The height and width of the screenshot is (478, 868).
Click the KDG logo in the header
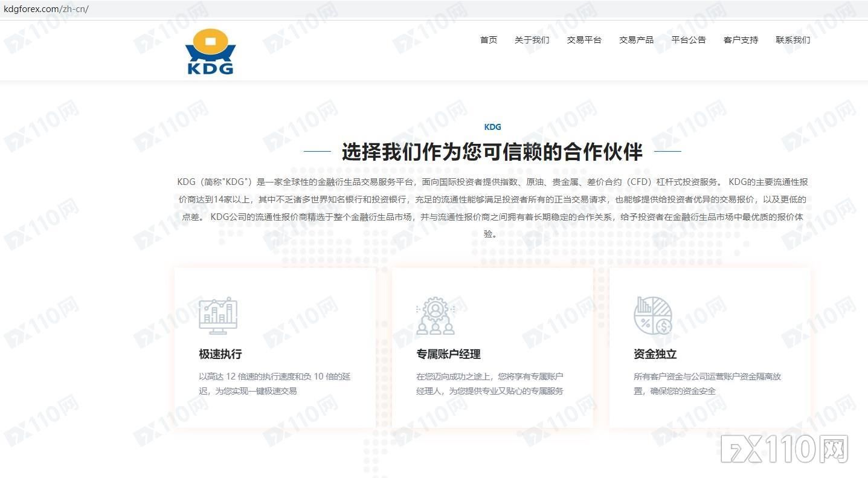click(x=210, y=51)
